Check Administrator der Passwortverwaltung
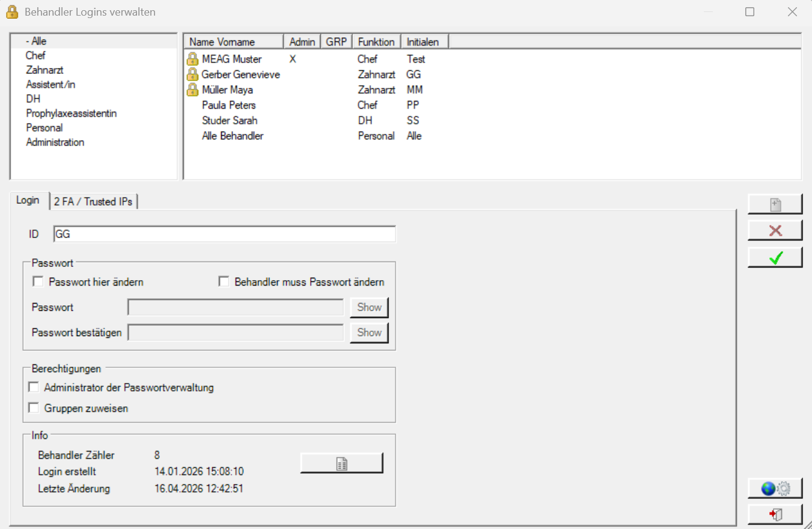812x529 pixels. pyautogui.click(x=34, y=388)
